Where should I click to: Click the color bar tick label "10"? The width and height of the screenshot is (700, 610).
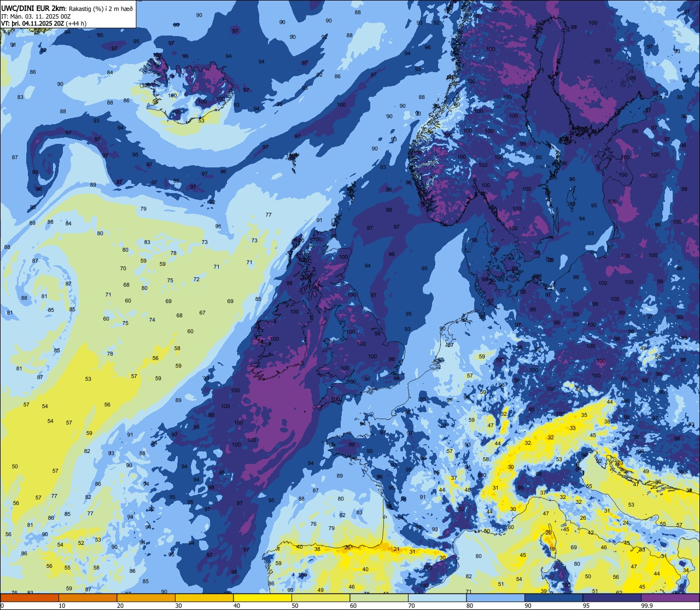[62, 606]
